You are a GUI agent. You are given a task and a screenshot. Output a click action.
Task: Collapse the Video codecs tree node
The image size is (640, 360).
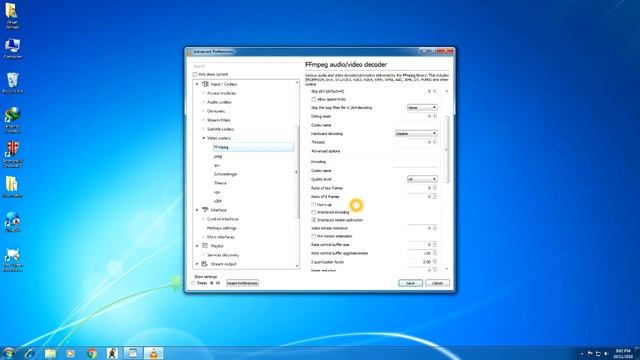point(203,138)
